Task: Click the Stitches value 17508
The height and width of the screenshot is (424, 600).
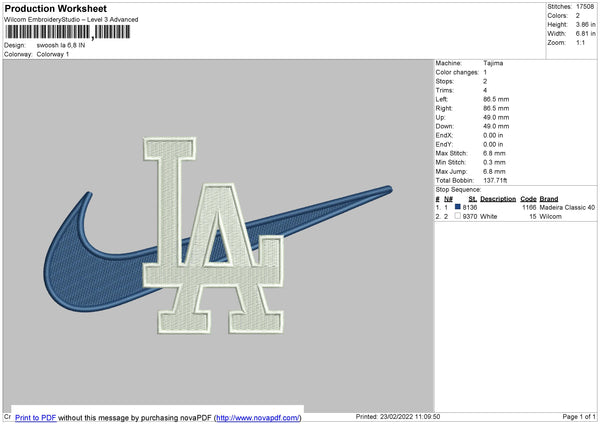Action: click(585, 7)
